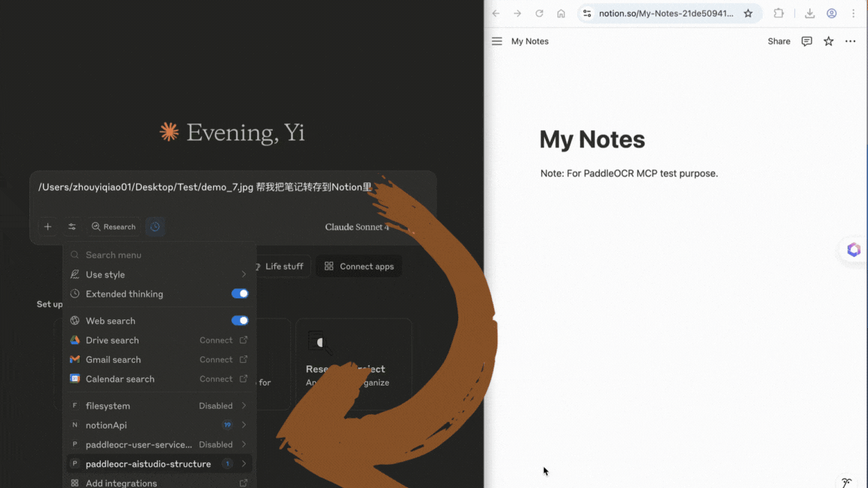Open external link icon for Calendar search
Viewport: 868px width, 488px height.
tap(243, 379)
